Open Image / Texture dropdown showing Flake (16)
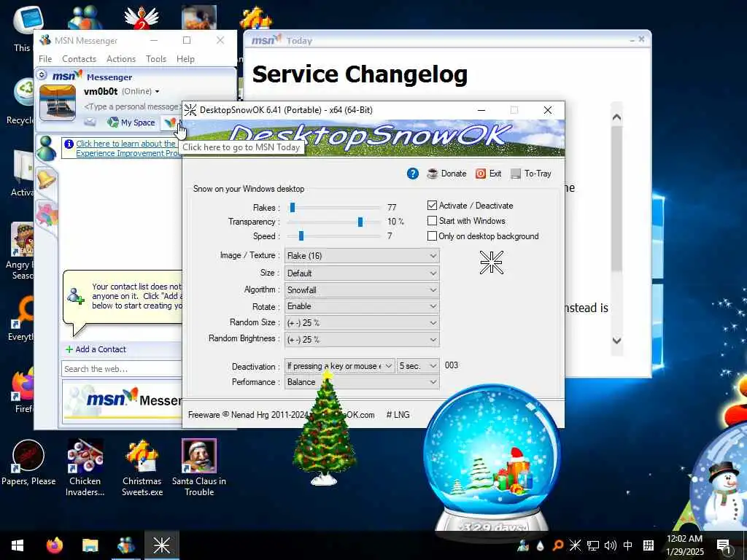 coord(362,256)
